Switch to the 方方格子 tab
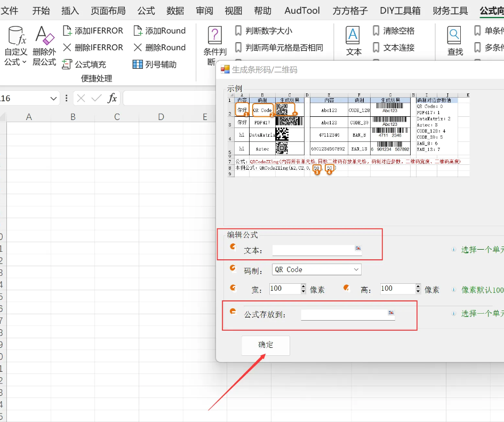Viewport: 504px width, 422px height. [x=350, y=11]
